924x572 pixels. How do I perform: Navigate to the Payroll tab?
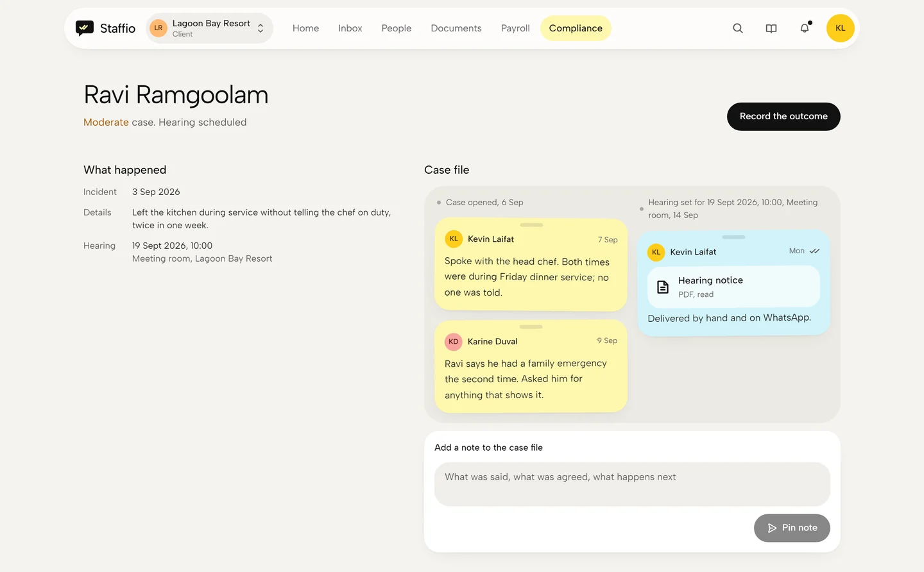coord(515,28)
